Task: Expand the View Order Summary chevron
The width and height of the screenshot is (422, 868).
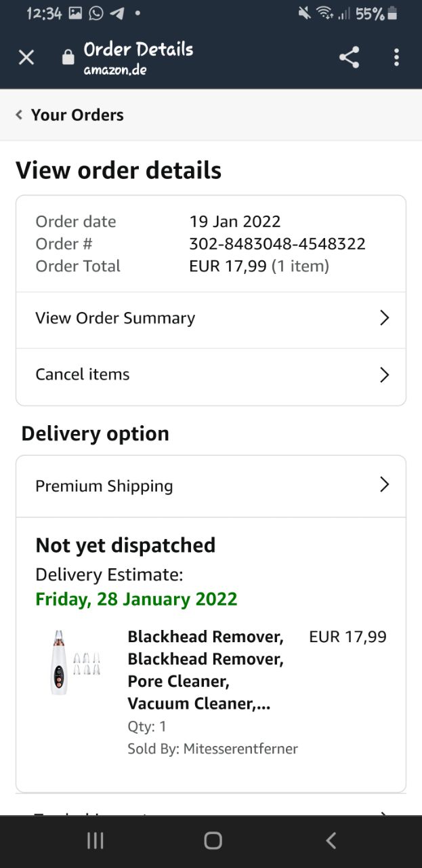Action: tap(384, 318)
